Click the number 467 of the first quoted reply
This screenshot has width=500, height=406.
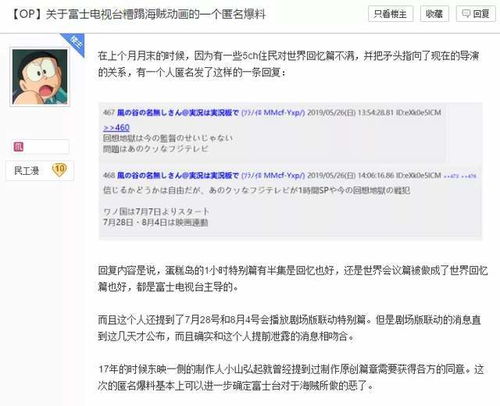pos(109,113)
